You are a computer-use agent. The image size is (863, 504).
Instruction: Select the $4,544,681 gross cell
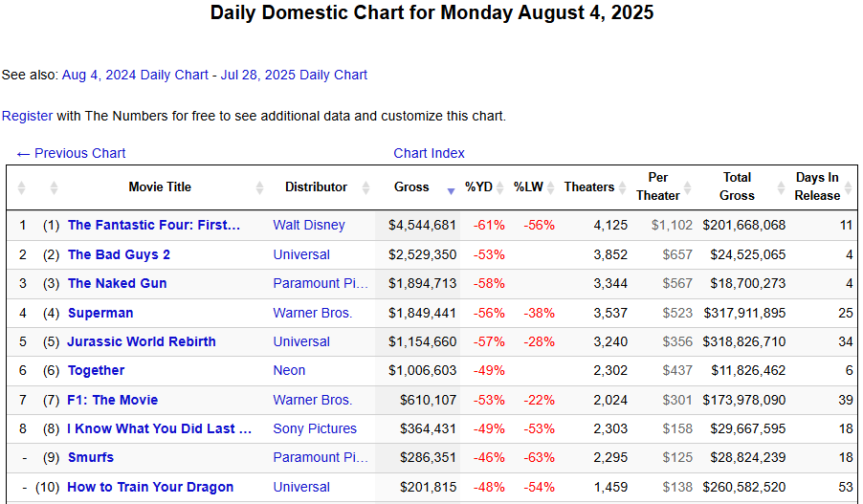tap(422, 225)
